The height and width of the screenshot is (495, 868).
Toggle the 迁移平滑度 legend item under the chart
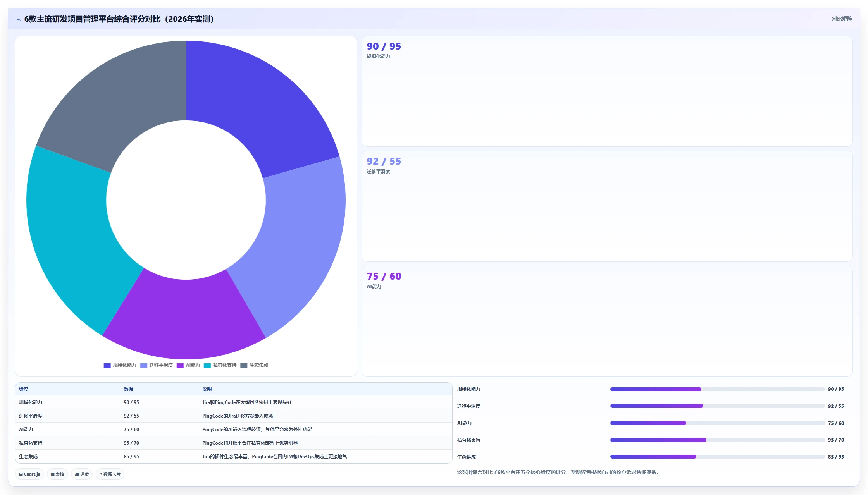[x=157, y=365]
